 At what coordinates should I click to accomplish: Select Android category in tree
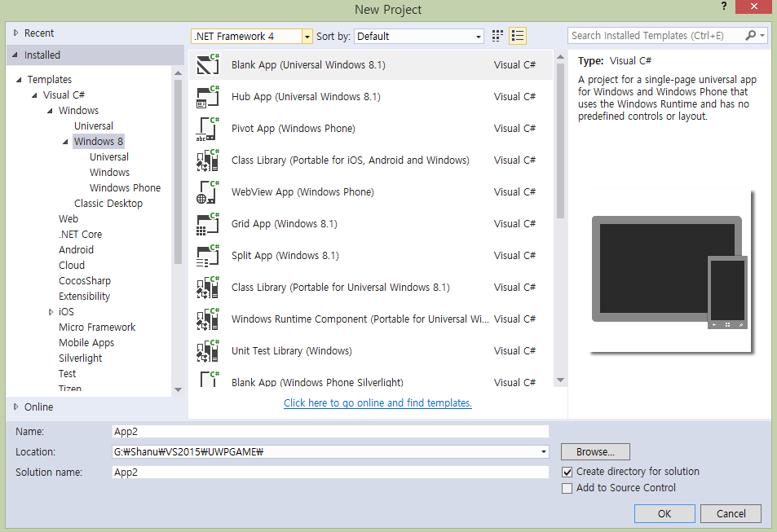pos(76,249)
